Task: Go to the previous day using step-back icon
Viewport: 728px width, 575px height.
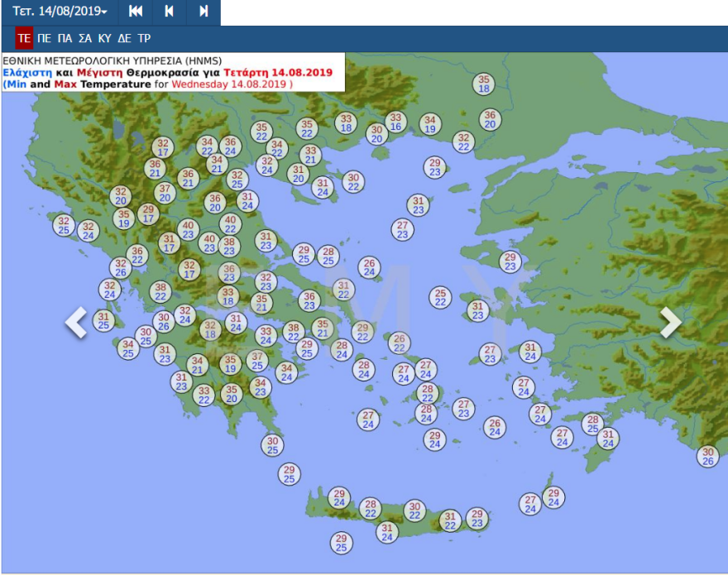Action: click(169, 12)
